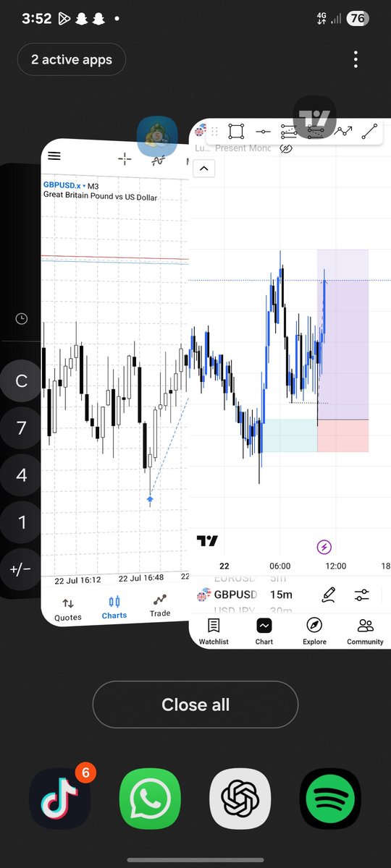Launch TikTok from the dock
The height and width of the screenshot is (868, 391).
[x=61, y=799]
